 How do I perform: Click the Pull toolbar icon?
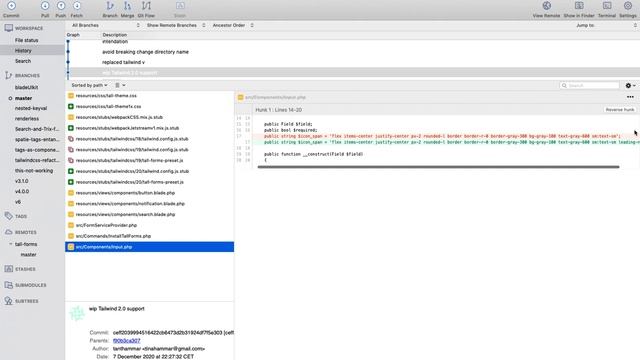(x=45, y=6)
